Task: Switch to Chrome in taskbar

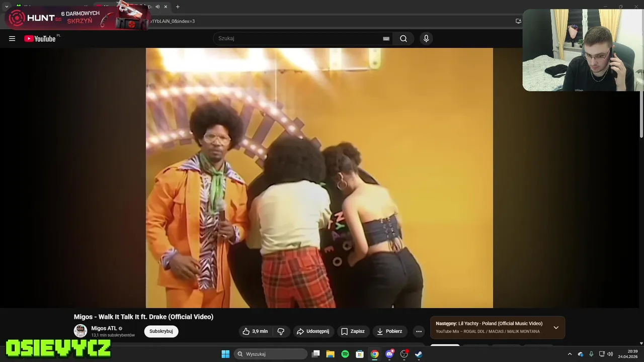Action: [x=375, y=354]
